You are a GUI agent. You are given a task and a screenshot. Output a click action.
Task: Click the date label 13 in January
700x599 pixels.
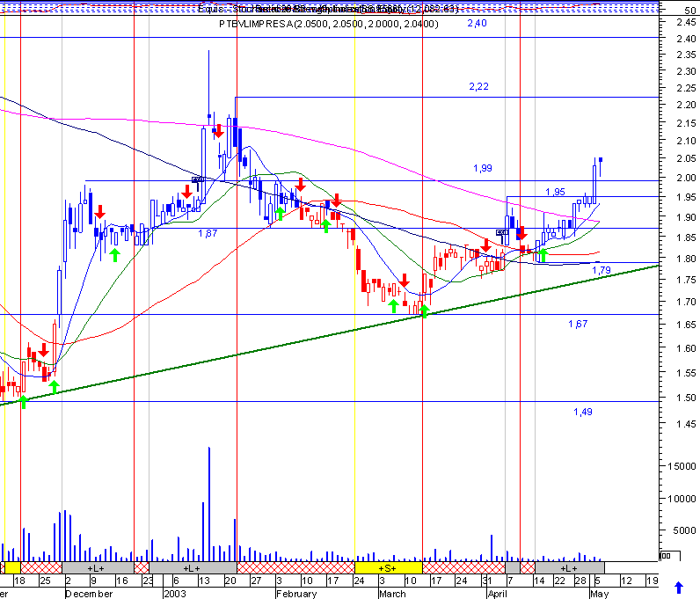tap(204, 581)
